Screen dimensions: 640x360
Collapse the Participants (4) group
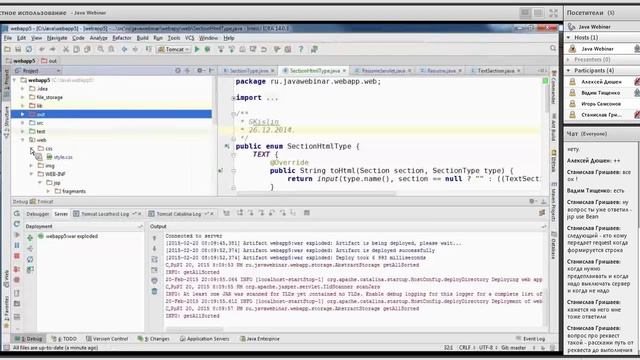(569, 71)
